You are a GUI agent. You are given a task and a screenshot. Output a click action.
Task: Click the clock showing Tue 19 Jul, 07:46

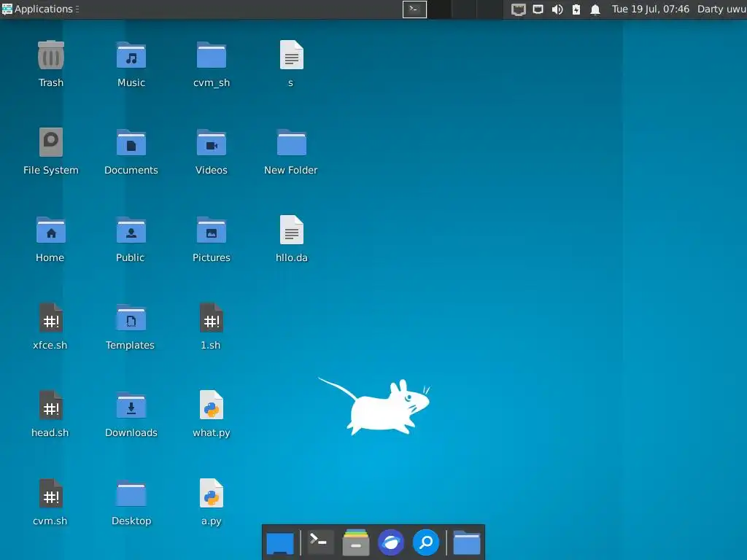(x=650, y=9)
